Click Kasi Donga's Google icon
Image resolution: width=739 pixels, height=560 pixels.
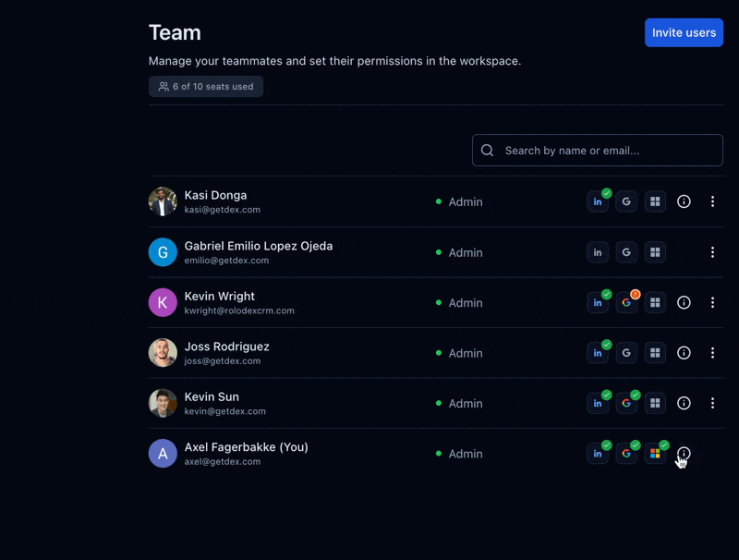click(626, 201)
